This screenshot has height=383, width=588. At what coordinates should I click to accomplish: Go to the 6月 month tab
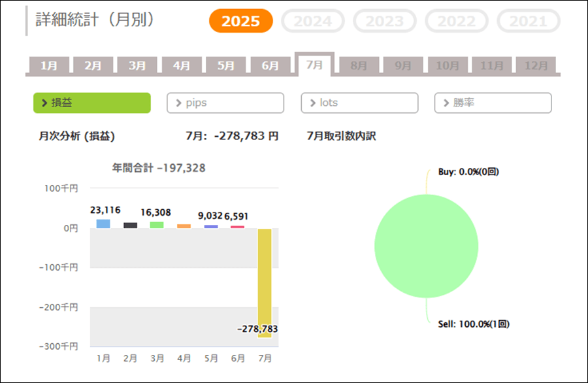pyautogui.click(x=270, y=65)
